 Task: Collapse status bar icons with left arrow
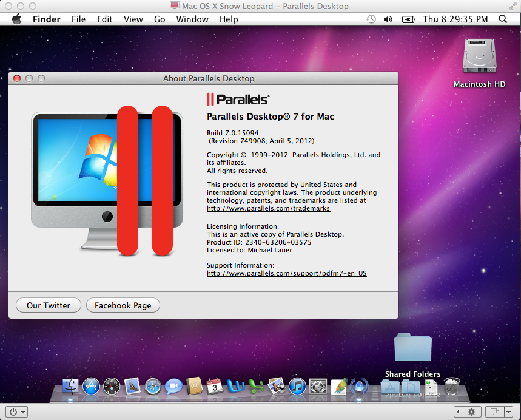tap(458, 412)
